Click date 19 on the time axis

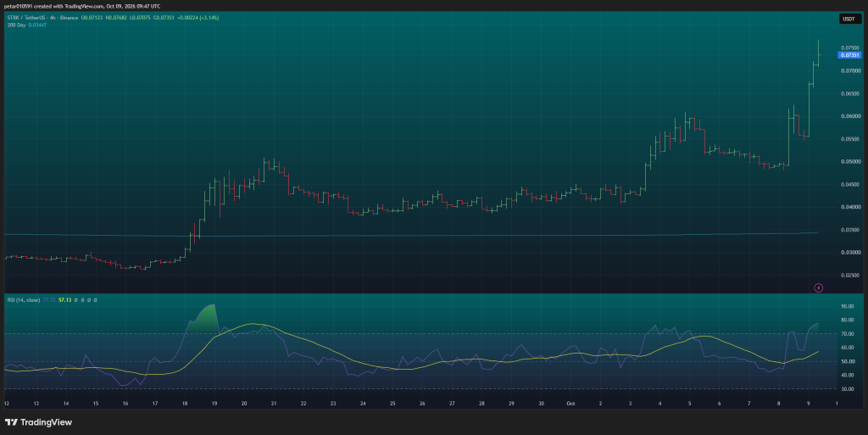(x=214, y=404)
